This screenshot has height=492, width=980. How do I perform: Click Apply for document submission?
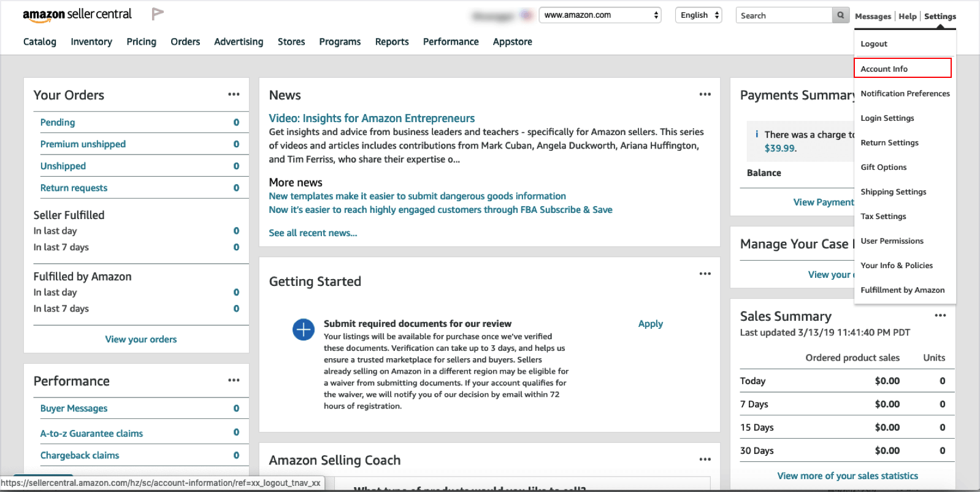(651, 323)
